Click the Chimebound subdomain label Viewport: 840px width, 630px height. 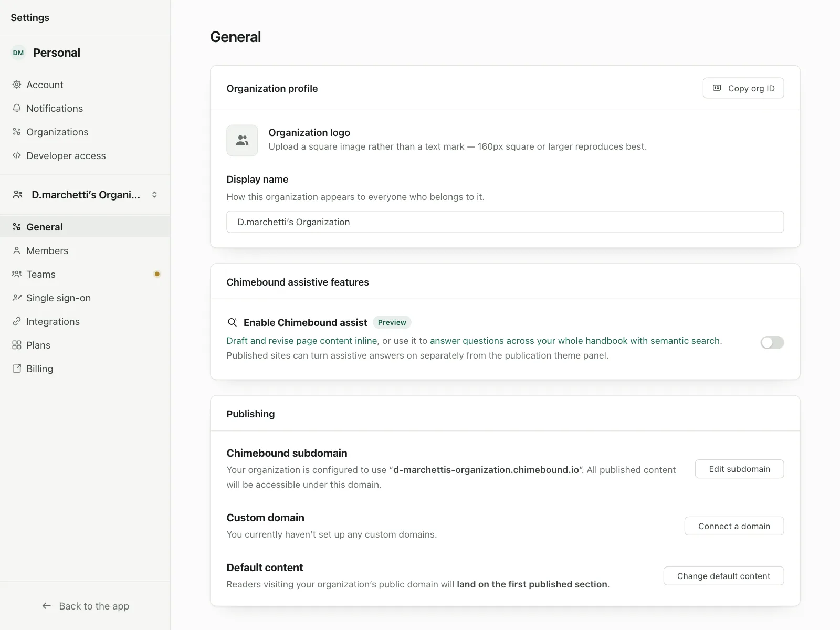(287, 453)
